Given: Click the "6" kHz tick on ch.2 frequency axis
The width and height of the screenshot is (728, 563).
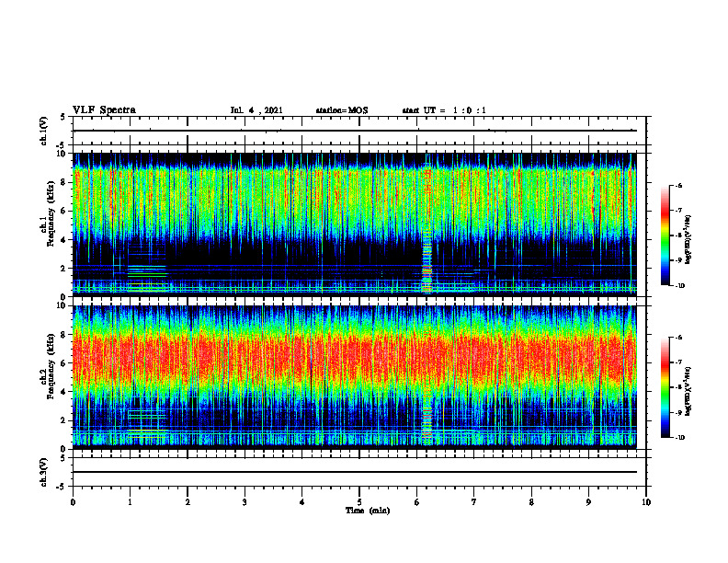Looking at the screenshot, I should coord(64,363).
